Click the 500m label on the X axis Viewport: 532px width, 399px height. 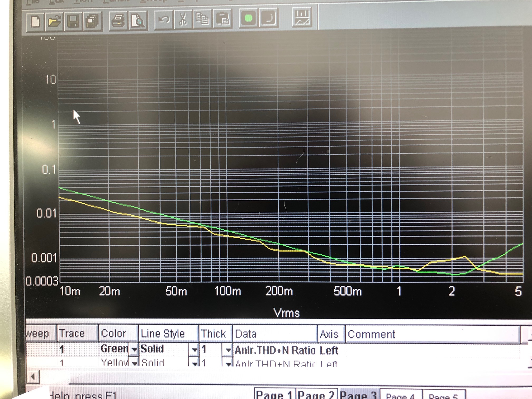click(348, 291)
